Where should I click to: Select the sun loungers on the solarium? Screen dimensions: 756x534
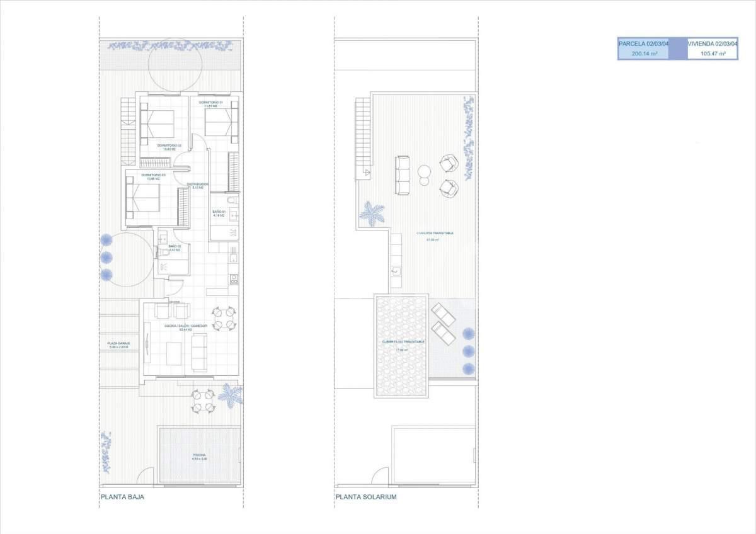pyautogui.click(x=444, y=323)
